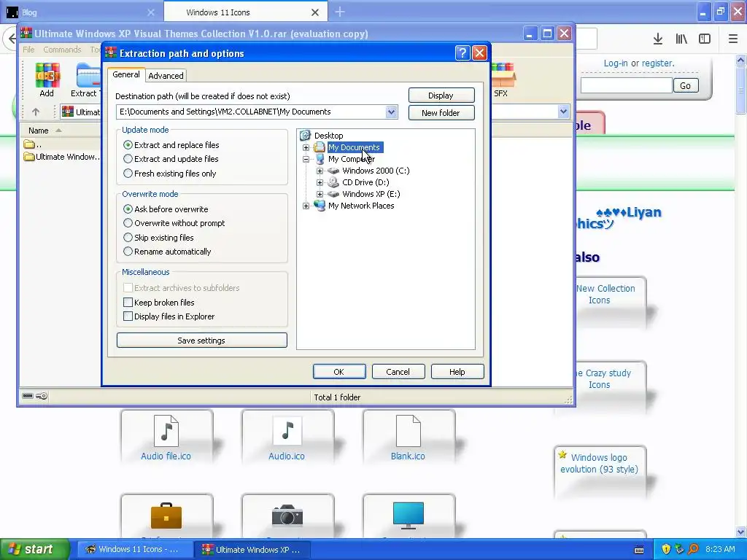Open the Firefox library icon
This screenshot has height=560, width=747.
[681, 39]
